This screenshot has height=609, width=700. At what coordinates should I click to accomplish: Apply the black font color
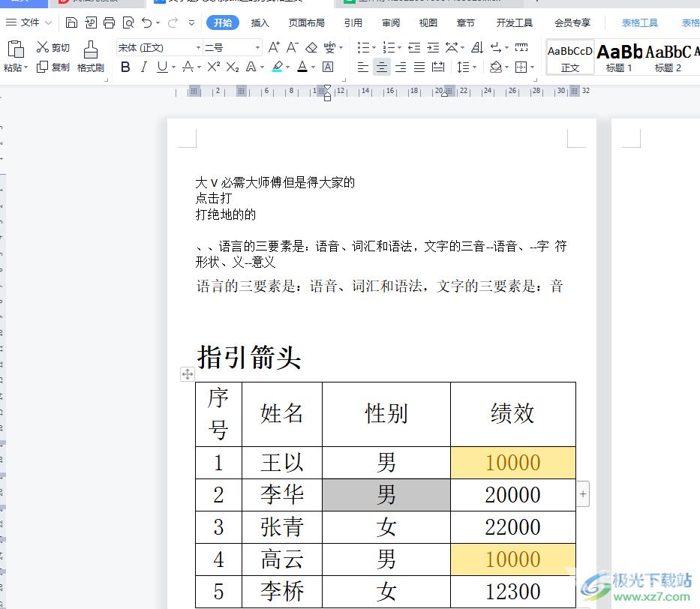pos(302,67)
